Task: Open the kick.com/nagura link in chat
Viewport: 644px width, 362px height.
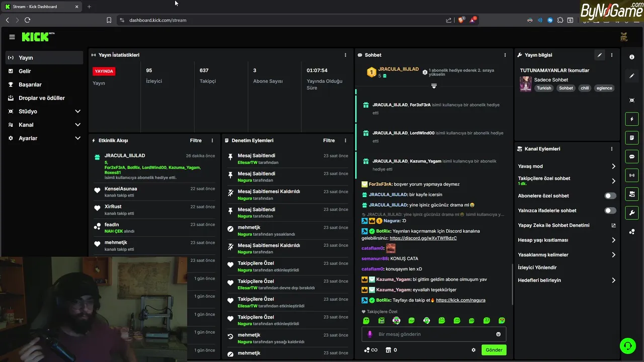Action: [461, 300]
